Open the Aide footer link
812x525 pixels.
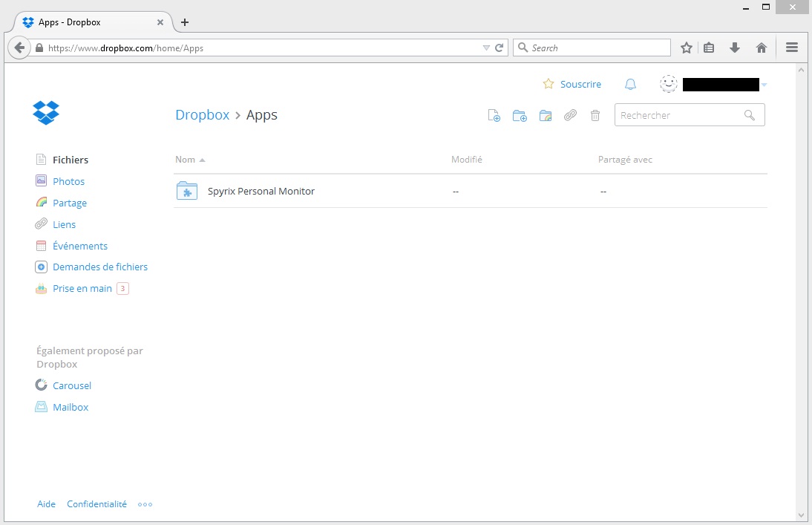coord(46,503)
